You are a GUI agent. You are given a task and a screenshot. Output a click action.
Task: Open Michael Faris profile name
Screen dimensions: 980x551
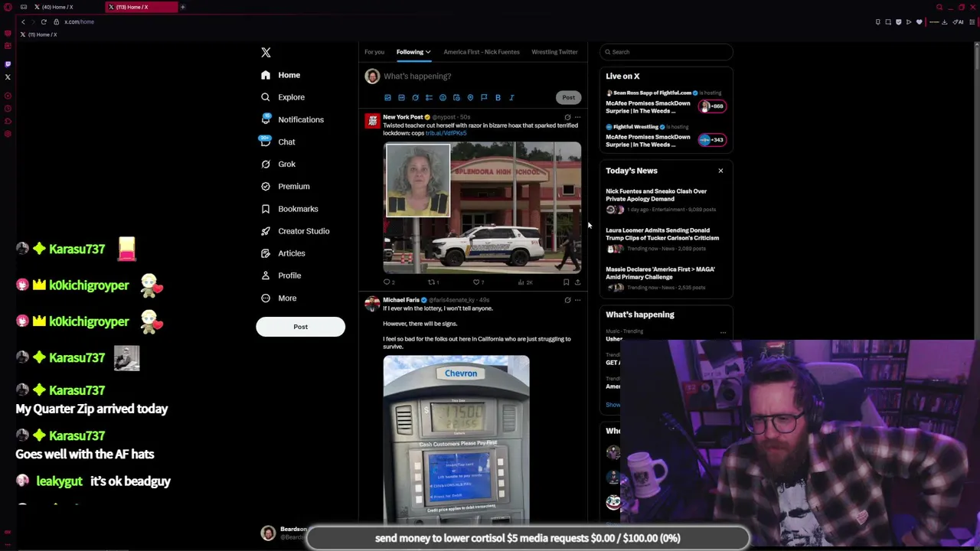point(401,300)
